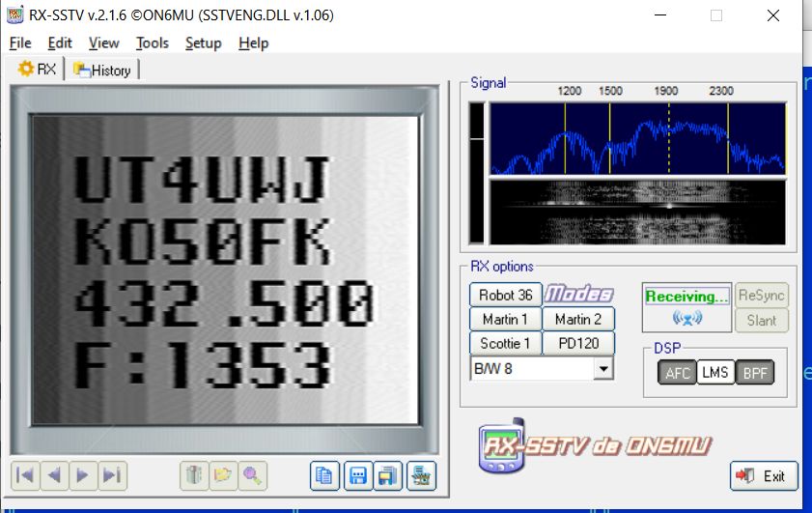Toggle the LMS DSP filter

(x=715, y=373)
